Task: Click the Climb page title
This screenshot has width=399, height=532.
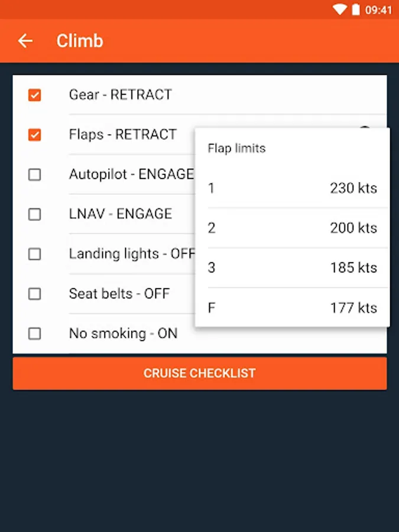Action: [80, 41]
